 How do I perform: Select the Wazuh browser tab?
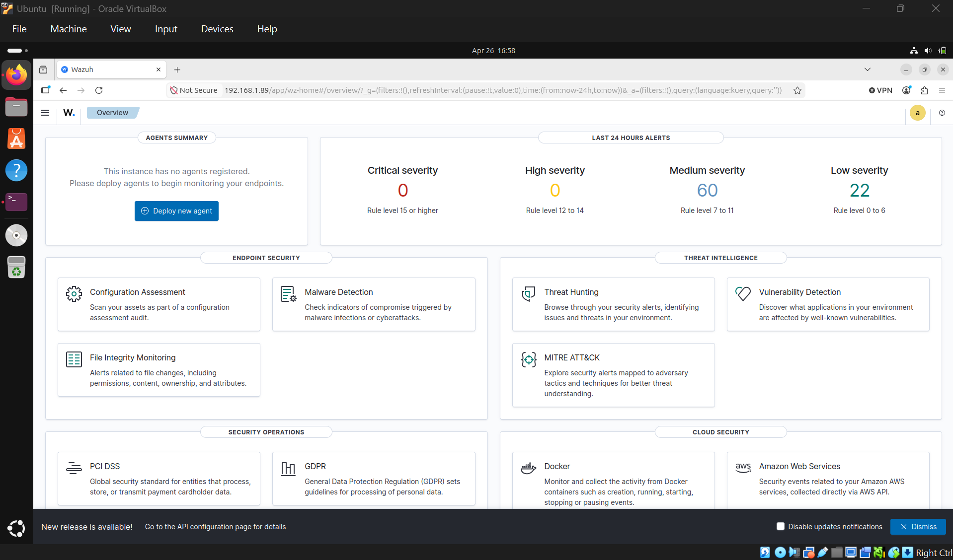(x=111, y=70)
